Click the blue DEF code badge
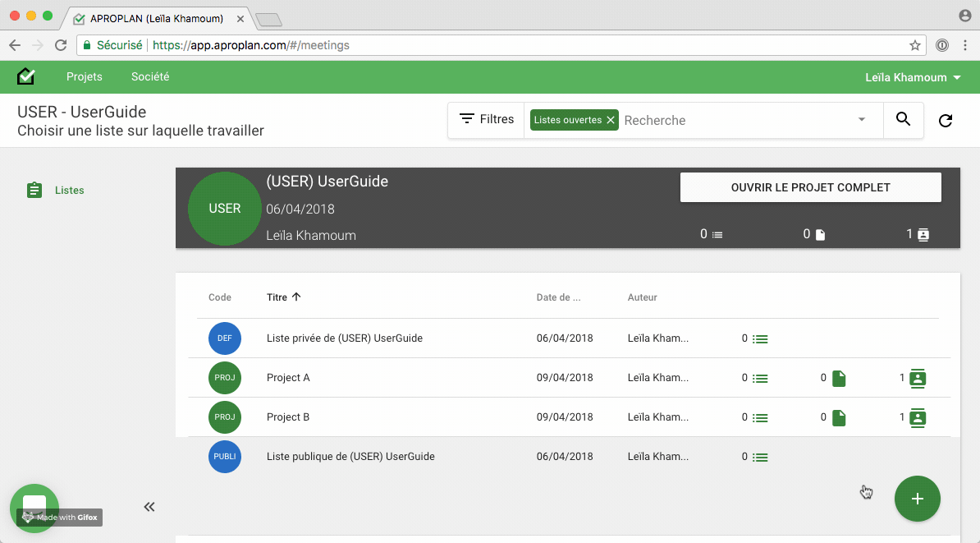Viewport: 980px width, 543px height. [x=224, y=338]
